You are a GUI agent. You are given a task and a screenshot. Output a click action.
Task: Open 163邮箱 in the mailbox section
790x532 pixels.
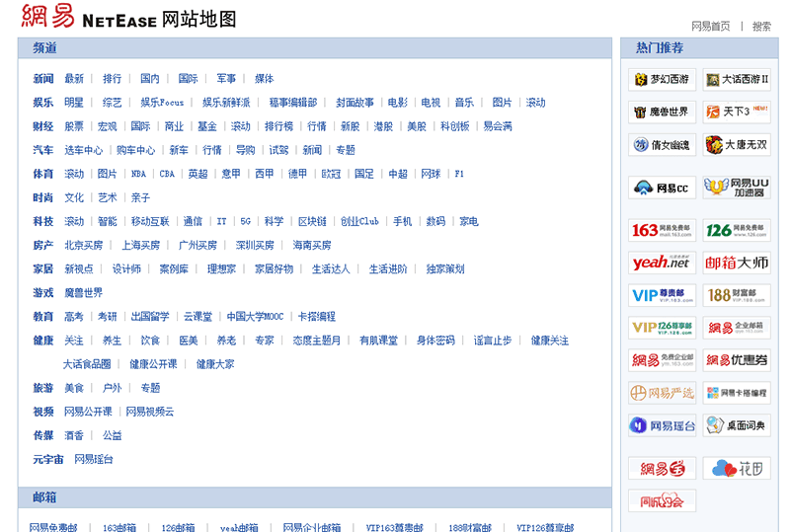[119, 527]
